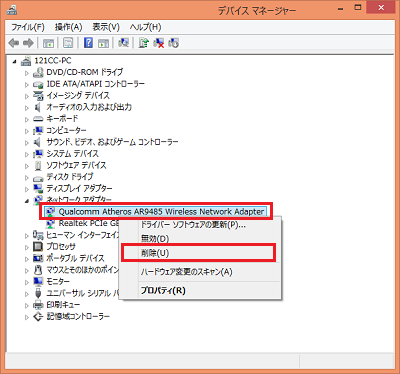Select the ポータブル デバイス label
The width and height of the screenshot is (400, 374).
(x=75, y=258)
